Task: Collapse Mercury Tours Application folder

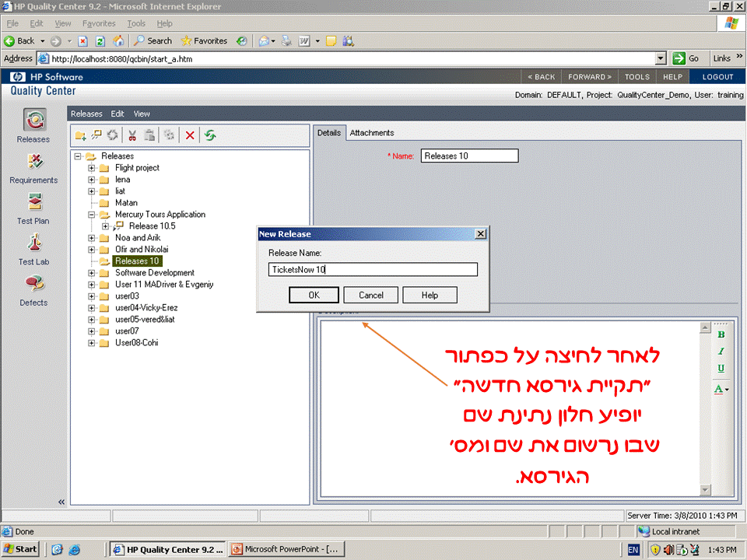Action: tap(92, 215)
